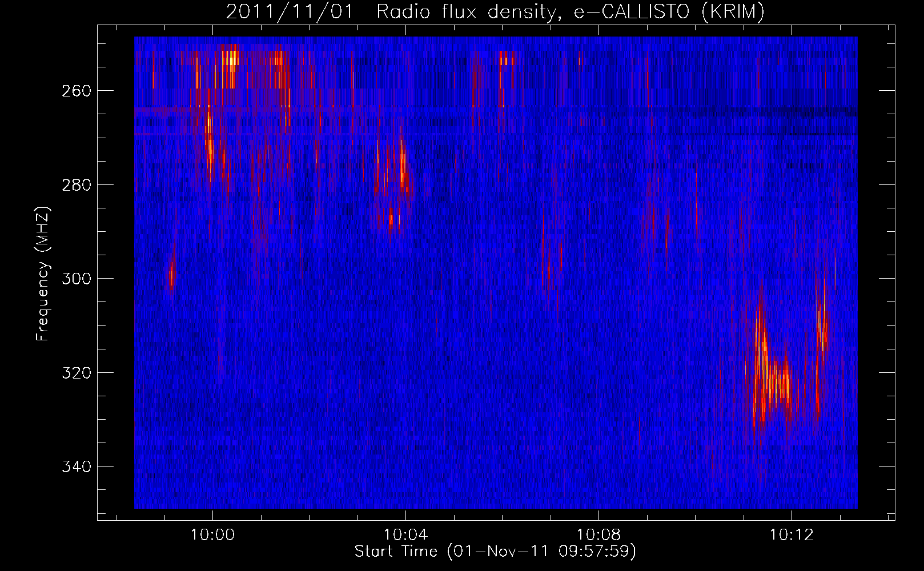The height and width of the screenshot is (571, 924).
Task: Click the 340 frequency tick label
Action: (76, 467)
